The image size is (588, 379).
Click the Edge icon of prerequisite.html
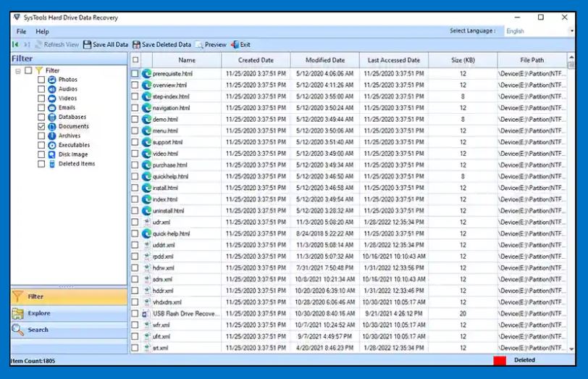[x=146, y=73]
